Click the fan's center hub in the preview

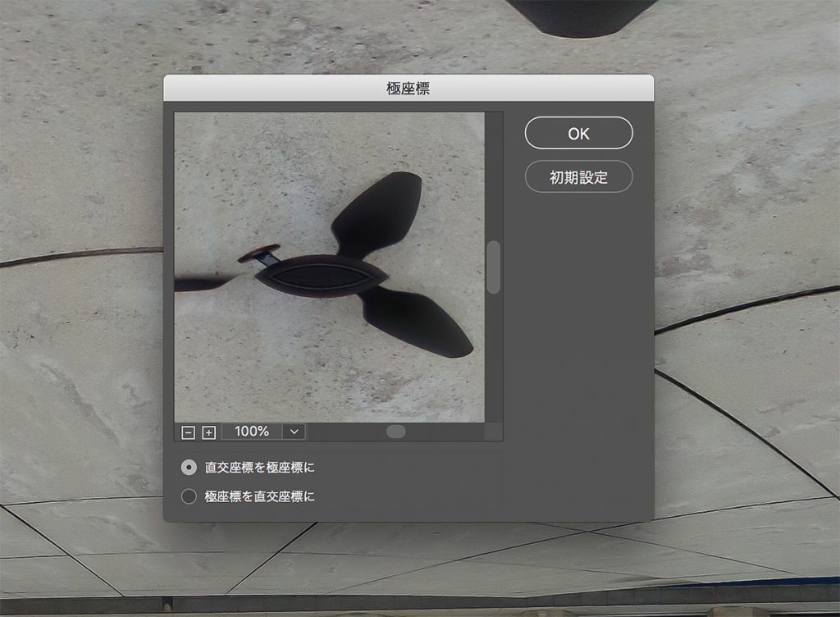pyautogui.click(x=320, y=276)
